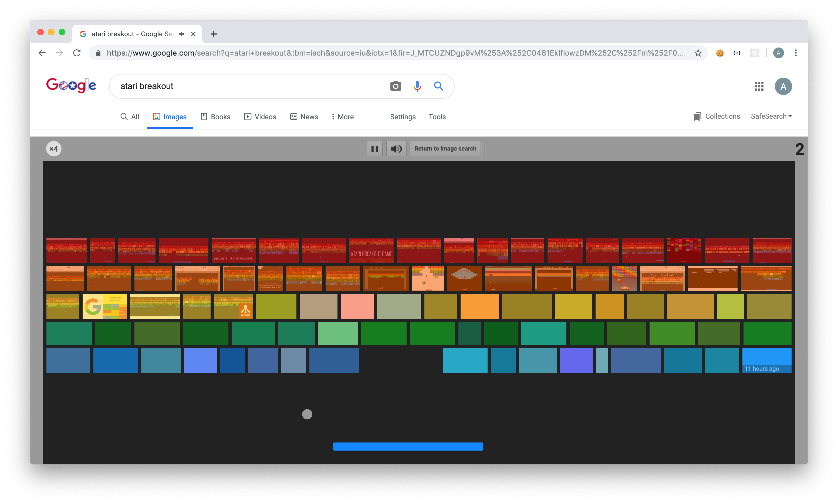Switch to the Videos tab
This screenshot has width=838, height=504.
pyautogui.click(x=260, y=117)
